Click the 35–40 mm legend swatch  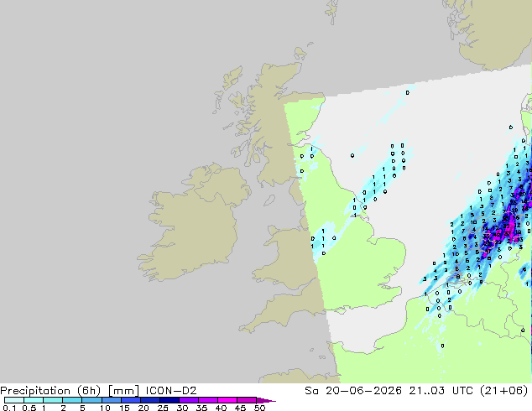[x=207, y=400]
